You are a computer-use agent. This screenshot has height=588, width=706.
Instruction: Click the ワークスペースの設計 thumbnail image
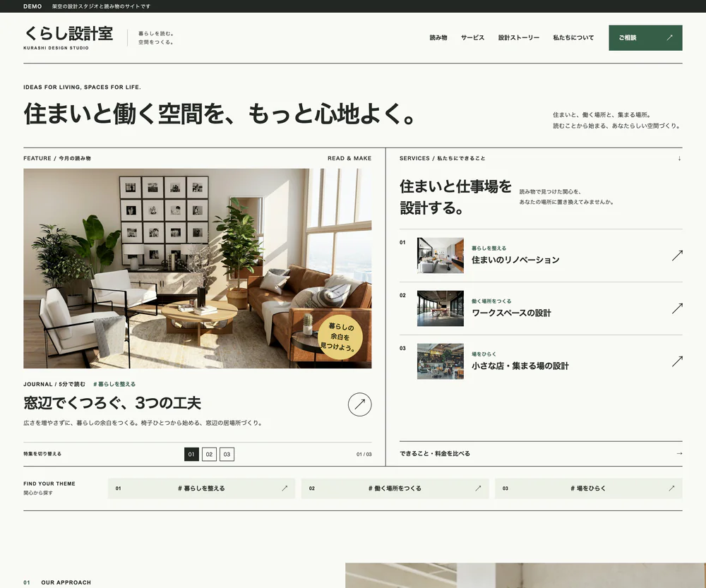click(441, 308)
